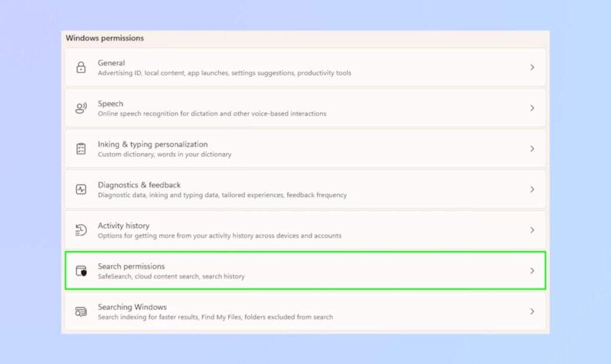Click the lock icon beside General
The image size is (611, 364).
(x=81, y=67)
